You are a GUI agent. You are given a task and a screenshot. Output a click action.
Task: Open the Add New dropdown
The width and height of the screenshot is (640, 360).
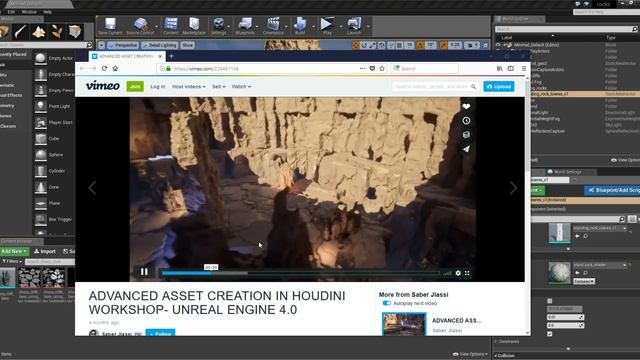point(14,251)
